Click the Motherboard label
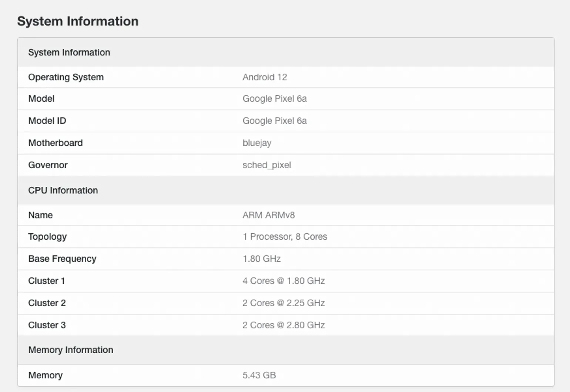The height and width of the screenshot is (392, 570). click(56, 143)
